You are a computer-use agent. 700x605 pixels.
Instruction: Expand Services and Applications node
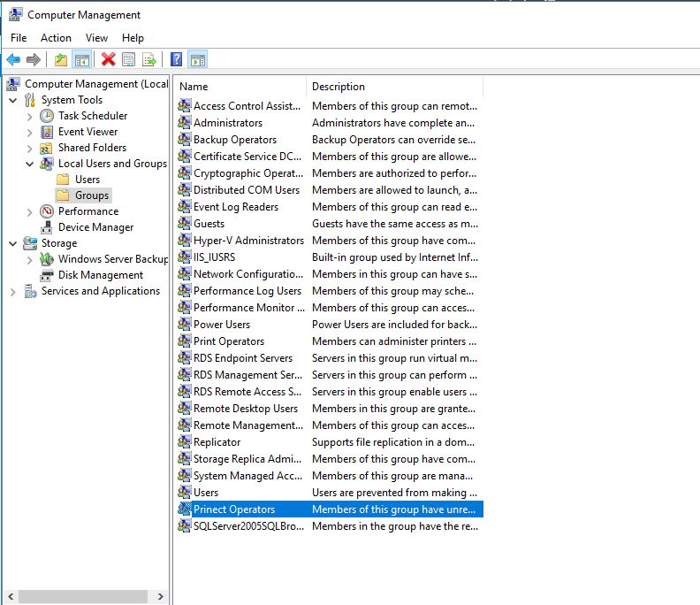click(13, 291)
